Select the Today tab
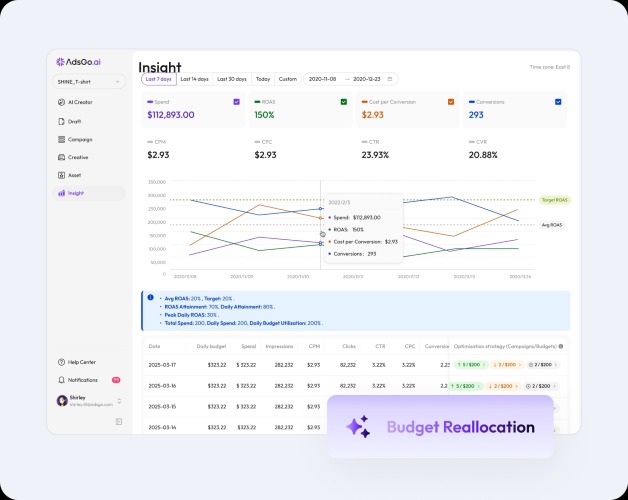628x500 pixels. coord(263,79)
